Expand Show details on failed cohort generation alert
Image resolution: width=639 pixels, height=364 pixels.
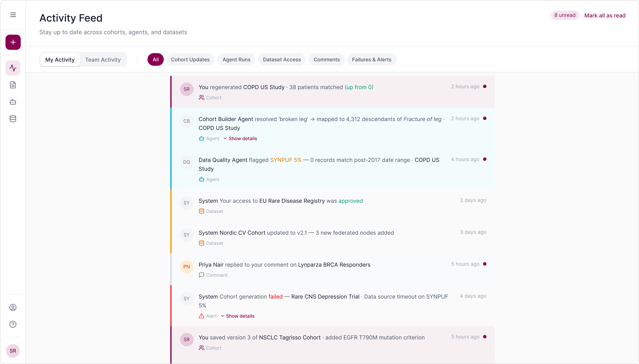[238, 316]
